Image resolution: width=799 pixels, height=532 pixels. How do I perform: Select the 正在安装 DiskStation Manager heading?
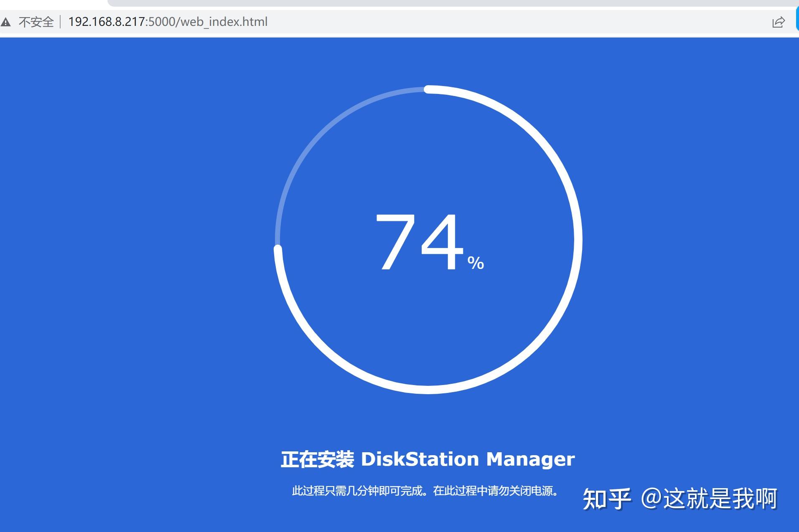427,459
